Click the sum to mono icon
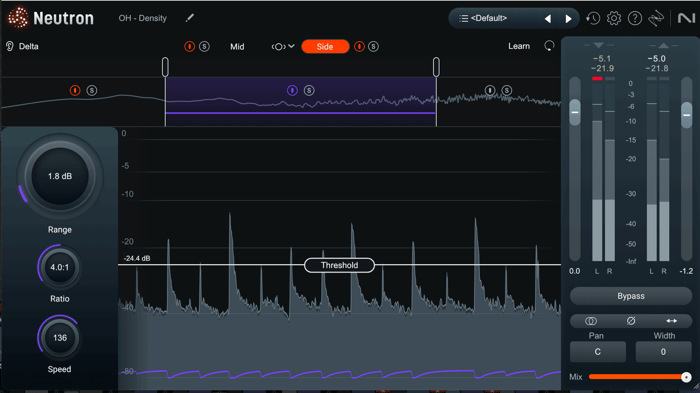Image resolution: width=700 pixels, height=393 pixels. 591,321
